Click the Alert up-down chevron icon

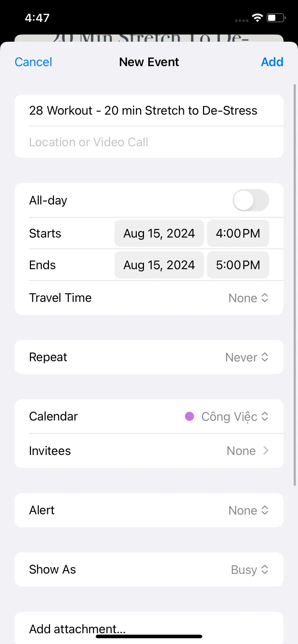click(x=265, y=510)
